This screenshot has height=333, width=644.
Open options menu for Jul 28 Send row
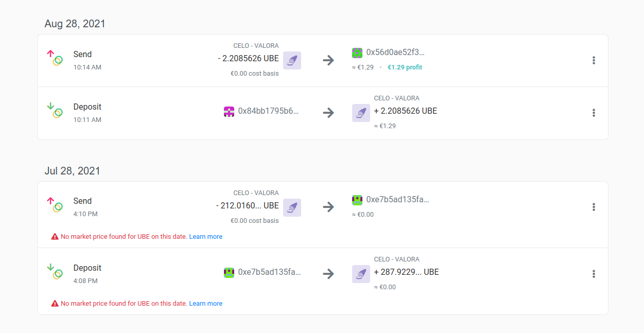(594, 207)
